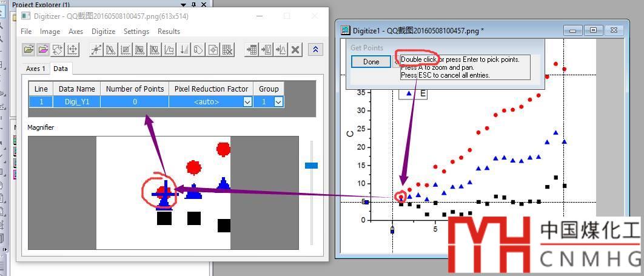Click the Group column header

[269, 89]
